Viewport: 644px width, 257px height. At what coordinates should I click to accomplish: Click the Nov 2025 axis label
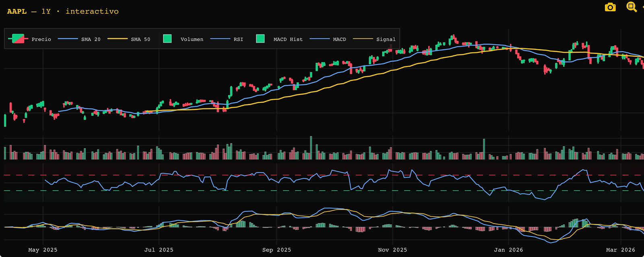pos(392,250)
